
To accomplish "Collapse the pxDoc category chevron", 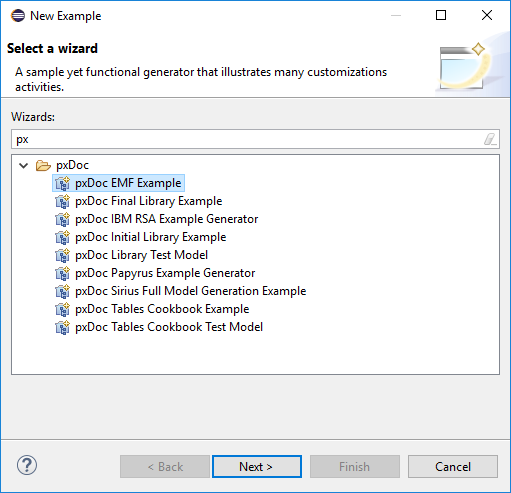I will tap(24, 165).
